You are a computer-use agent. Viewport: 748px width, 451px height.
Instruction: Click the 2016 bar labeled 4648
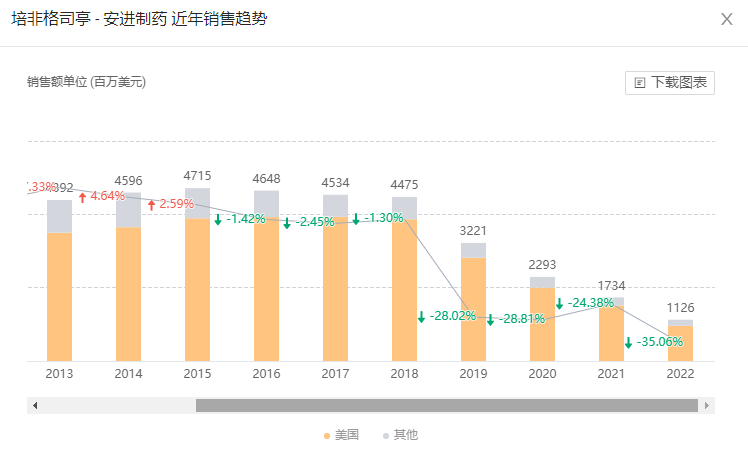[266, 276]
